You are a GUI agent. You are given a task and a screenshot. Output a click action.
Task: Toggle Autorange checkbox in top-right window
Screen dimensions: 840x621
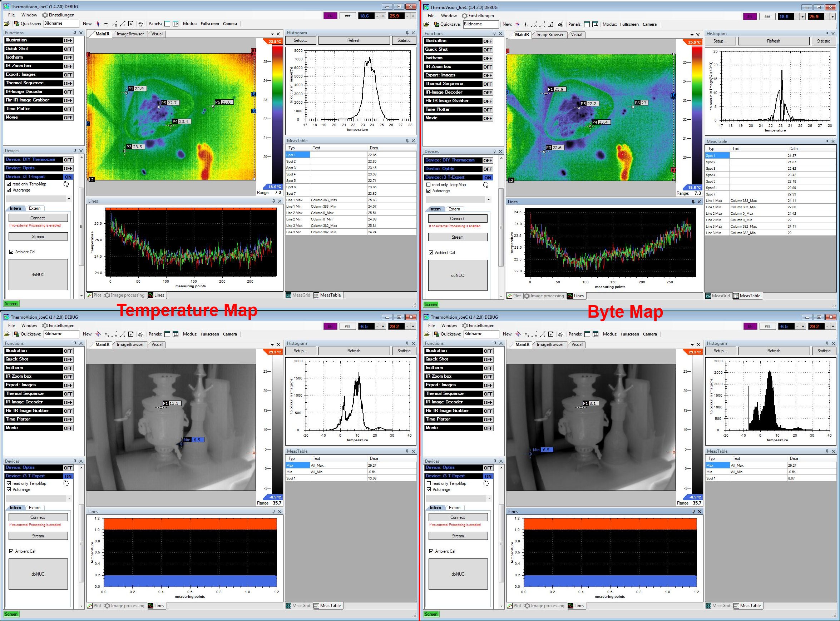click(x=429, y=191)
